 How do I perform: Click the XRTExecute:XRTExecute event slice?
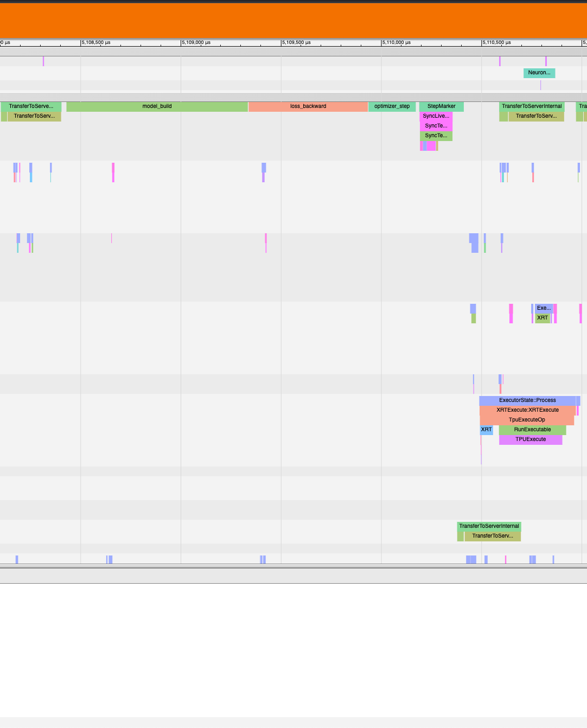525,410
